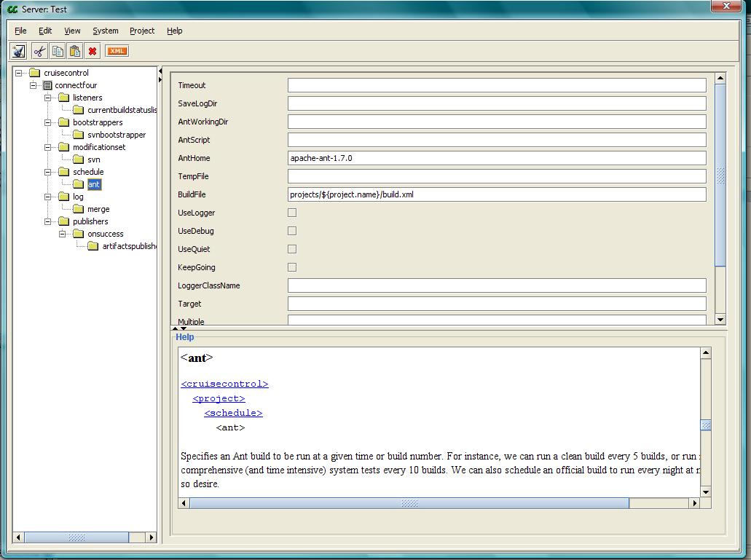Click the Help pane horizontal scrollbar
This screenshot has height=560, width=751.
[x=409, y=503]
